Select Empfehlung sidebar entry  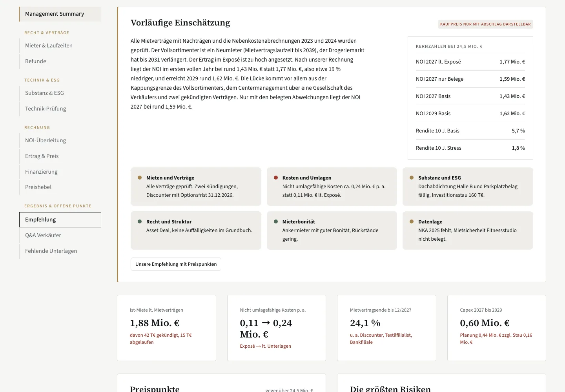(60, 220)
